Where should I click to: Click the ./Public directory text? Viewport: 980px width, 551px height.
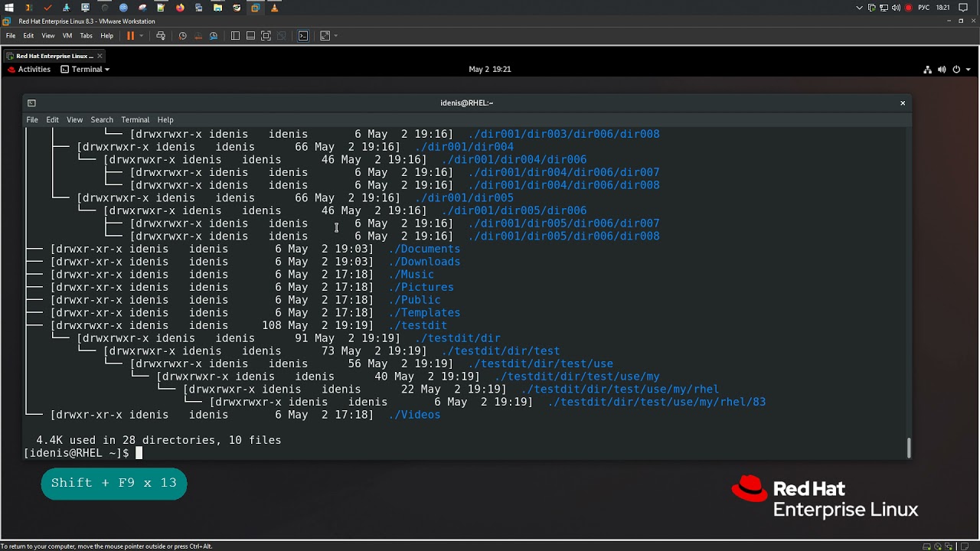(414, 300)
